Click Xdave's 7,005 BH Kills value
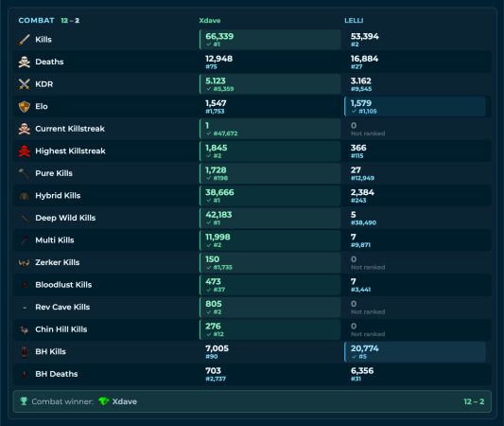 click(217, 348)
